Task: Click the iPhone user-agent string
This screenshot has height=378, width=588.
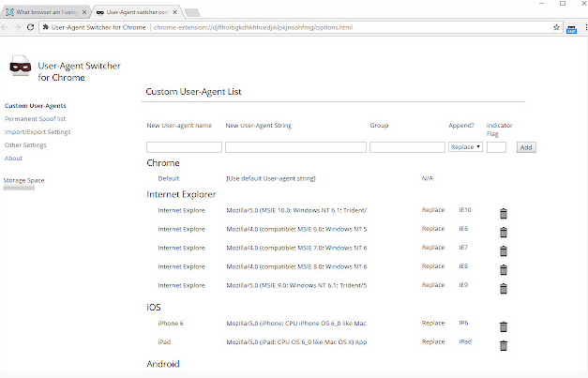Action: (x=296, y=324)
